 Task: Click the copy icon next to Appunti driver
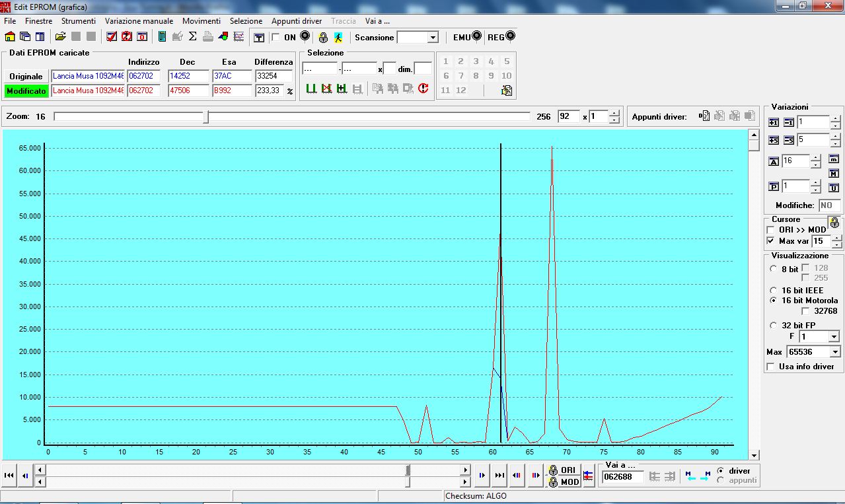click(x=705, y=116)
